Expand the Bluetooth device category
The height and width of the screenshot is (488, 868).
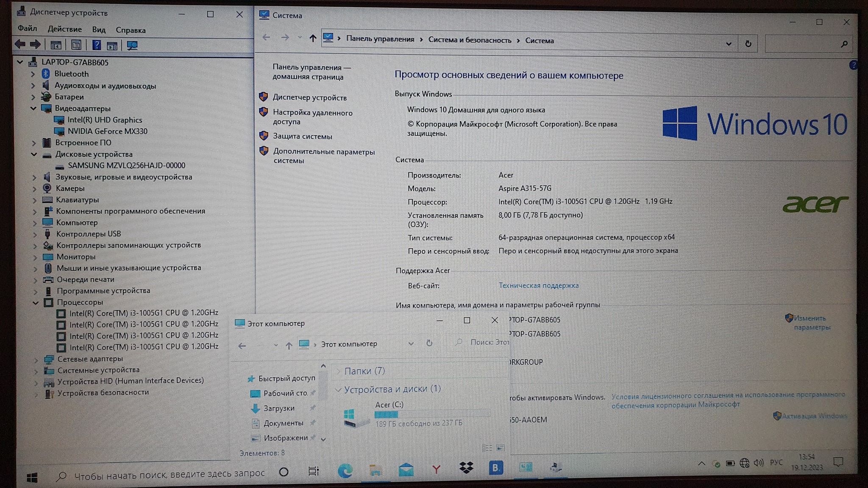click(x=33, y=74)
